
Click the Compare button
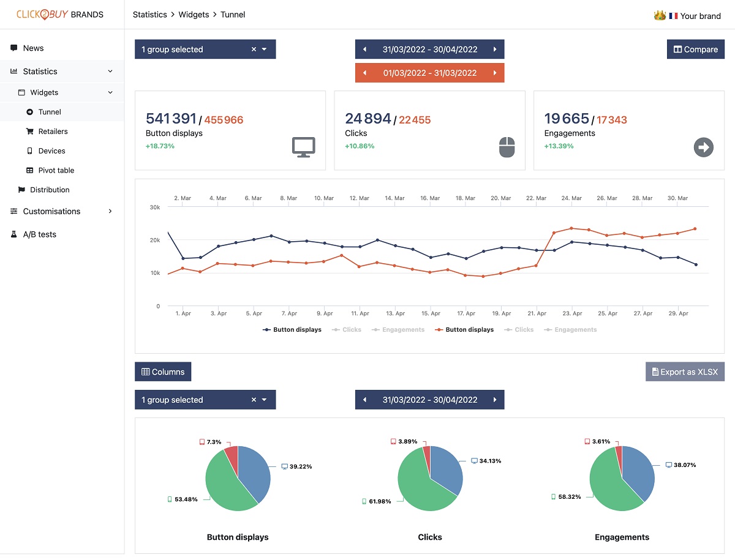(696, 50)
